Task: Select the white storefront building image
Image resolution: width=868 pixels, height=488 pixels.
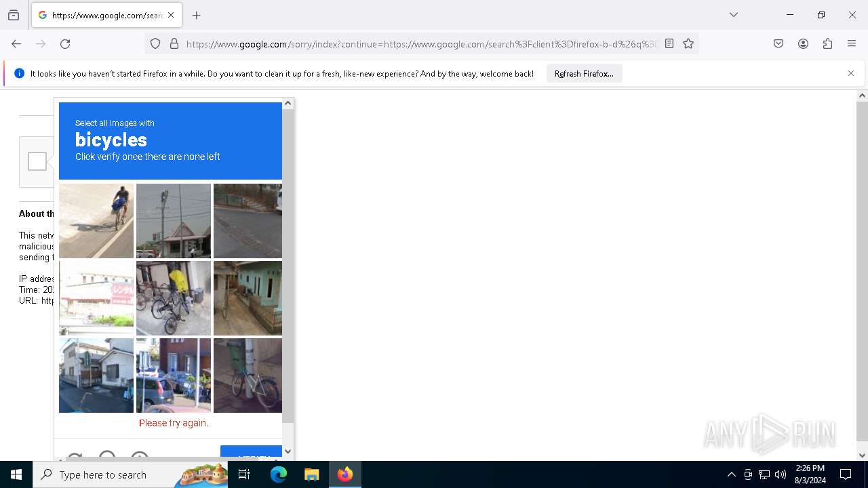Action: click(x=96, y=298)
